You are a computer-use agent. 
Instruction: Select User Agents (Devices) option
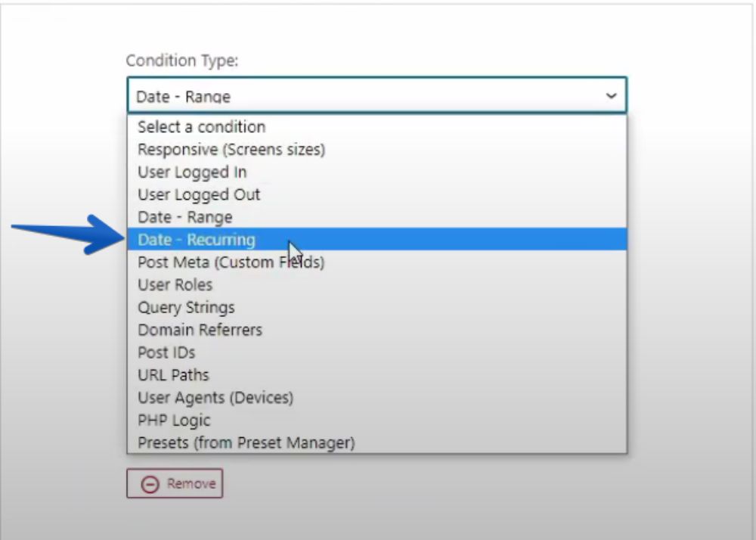(377, 398)
